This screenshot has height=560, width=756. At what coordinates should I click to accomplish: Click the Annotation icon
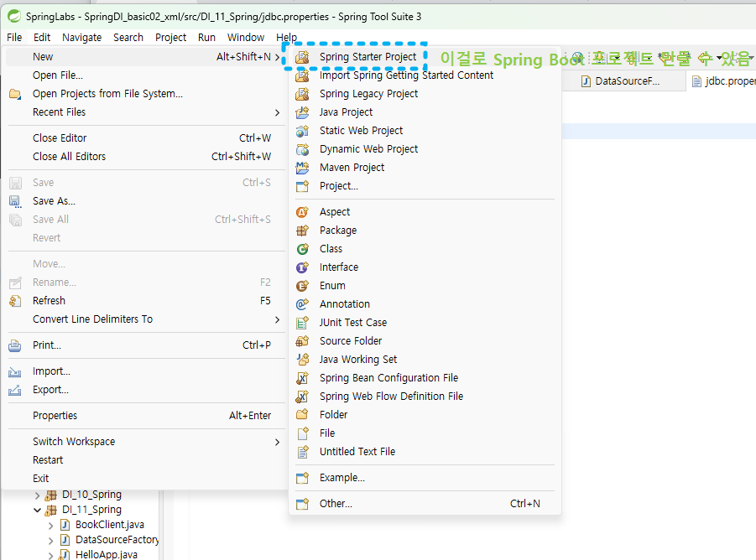click(x=302, y=304)
